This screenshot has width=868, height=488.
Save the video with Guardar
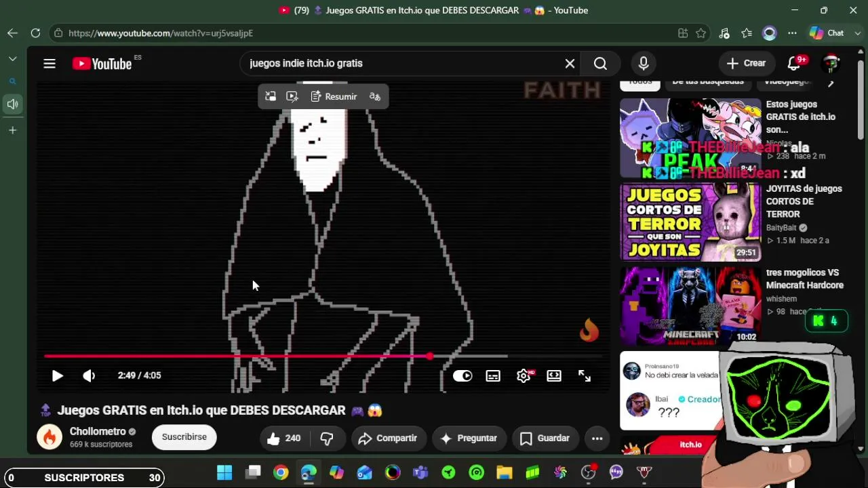545,439
